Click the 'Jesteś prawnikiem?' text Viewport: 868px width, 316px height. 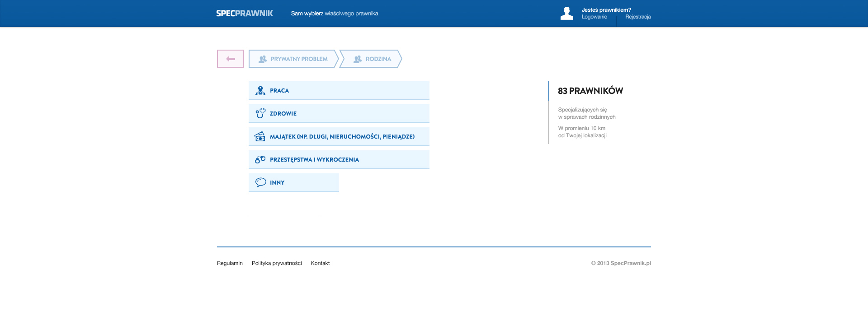606,10
